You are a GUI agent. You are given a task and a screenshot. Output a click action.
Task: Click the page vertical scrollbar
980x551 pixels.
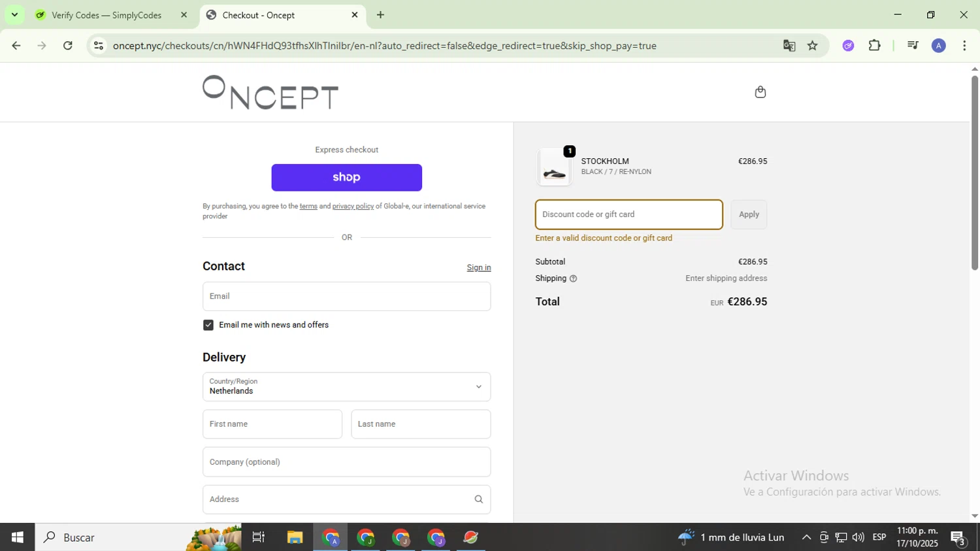pos(974,173)
